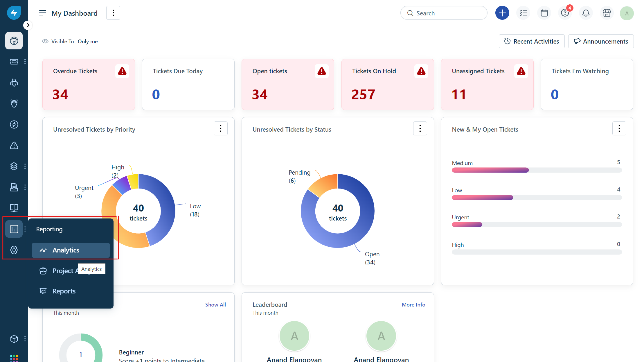This screenshot has width=644, height=362.
Task: Click the blue plus create button
Action: click(x=502, y=13)
